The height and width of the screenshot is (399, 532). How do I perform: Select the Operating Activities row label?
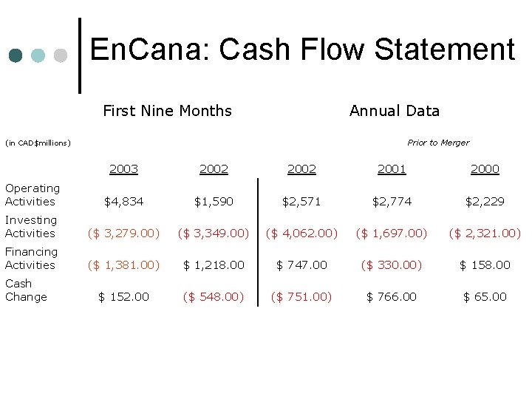click(x=33, y=195)
